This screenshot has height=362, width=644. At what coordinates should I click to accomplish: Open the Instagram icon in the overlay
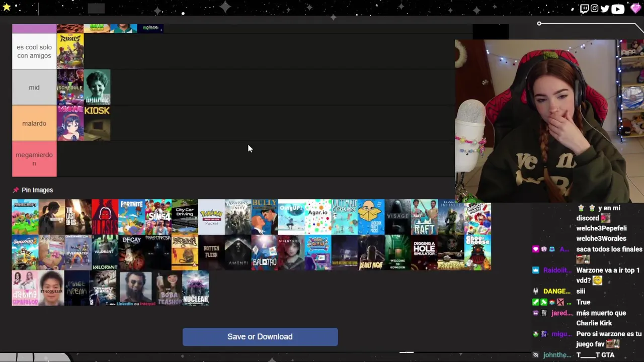[594, 9]
